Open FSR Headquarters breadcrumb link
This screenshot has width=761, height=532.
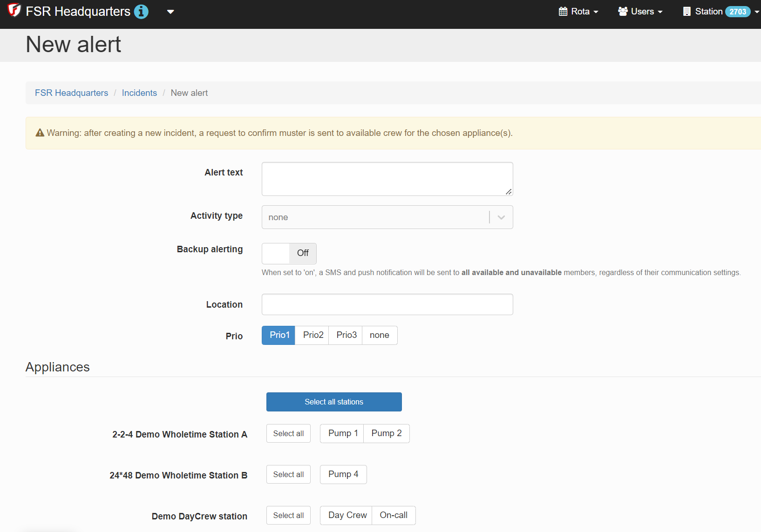(71, 93)
